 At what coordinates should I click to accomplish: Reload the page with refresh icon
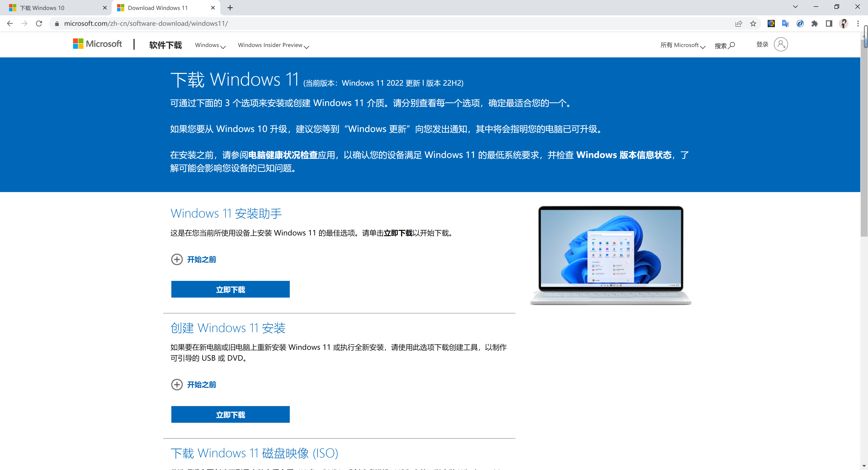coord(39,23)
